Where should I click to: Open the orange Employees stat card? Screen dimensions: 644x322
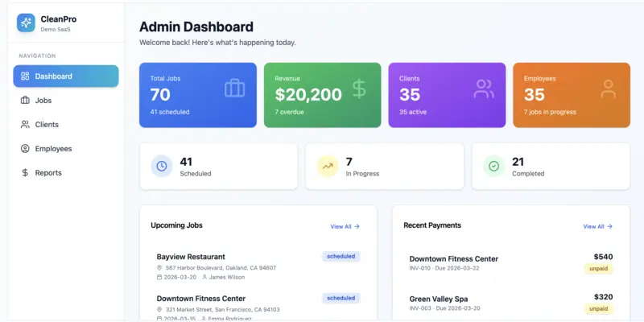571,95
